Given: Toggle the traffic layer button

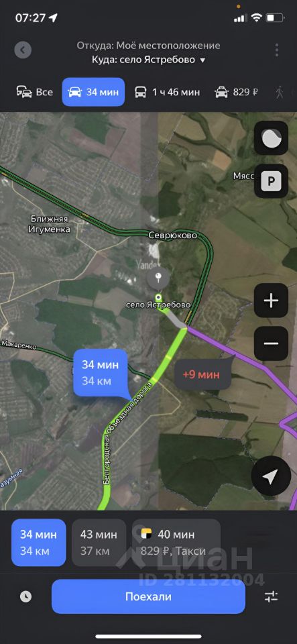Looking at the screenshot, I should click(271, 138).
